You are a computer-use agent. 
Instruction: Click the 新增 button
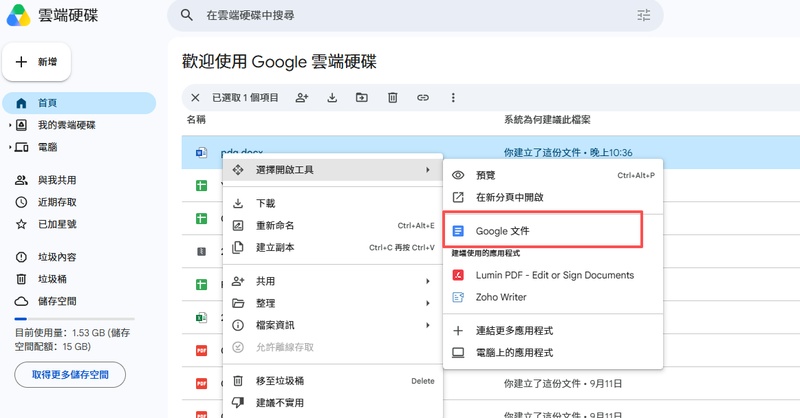(x=36, y=62)
